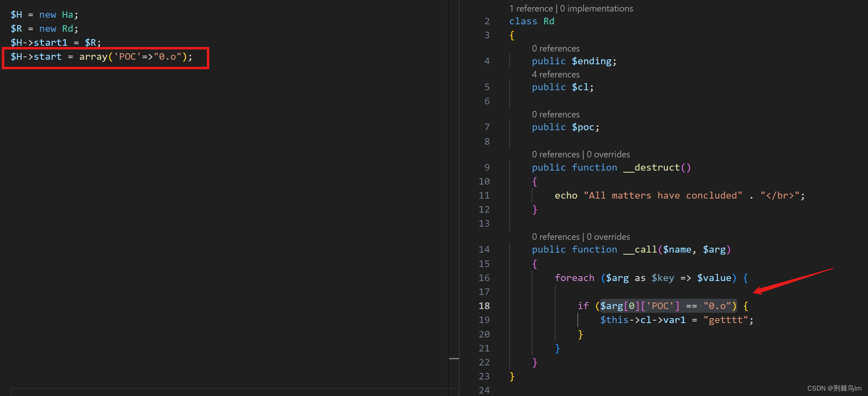Click '0 references' lens above __call function
The width and height of the screenshot is (868, 396).
(x=556, y=237)
